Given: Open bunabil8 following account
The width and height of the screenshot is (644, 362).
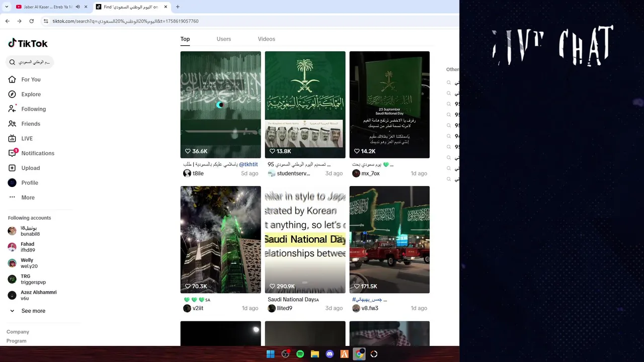Looking at the screenshot, I should point(30,231).
